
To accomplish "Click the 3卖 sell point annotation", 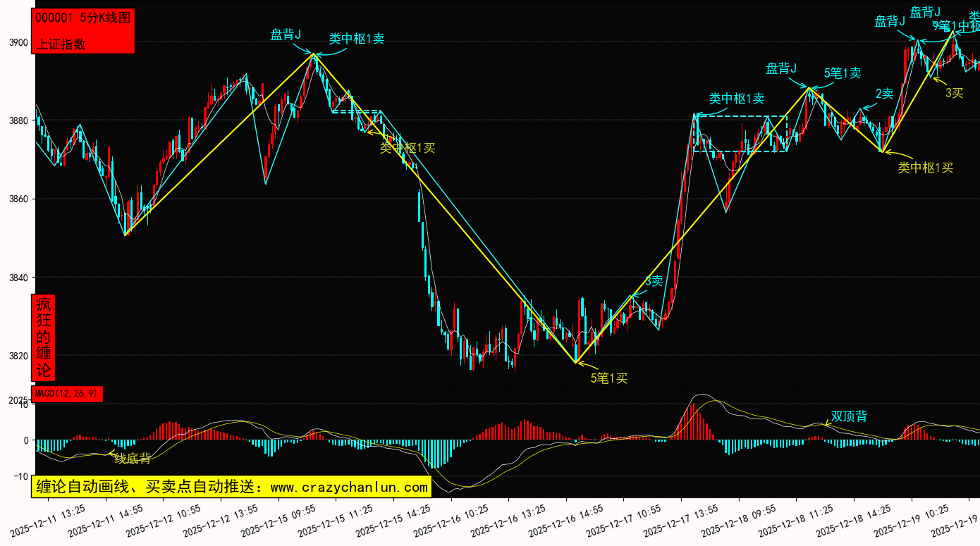I will coord(654,281).
